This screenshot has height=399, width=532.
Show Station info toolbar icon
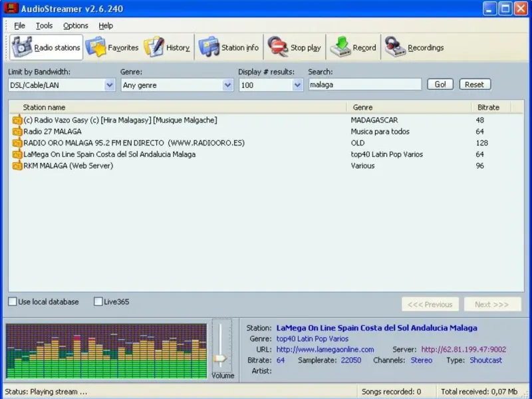[209, 47]
